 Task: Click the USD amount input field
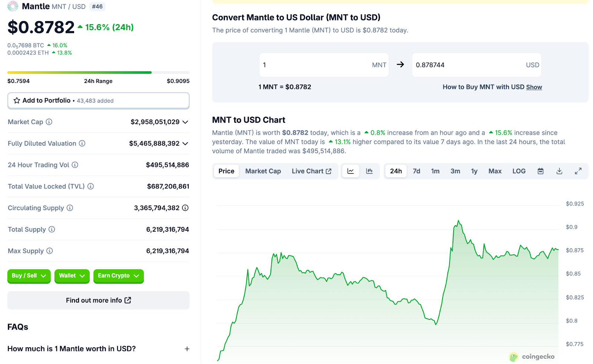(x=477, y=65)
